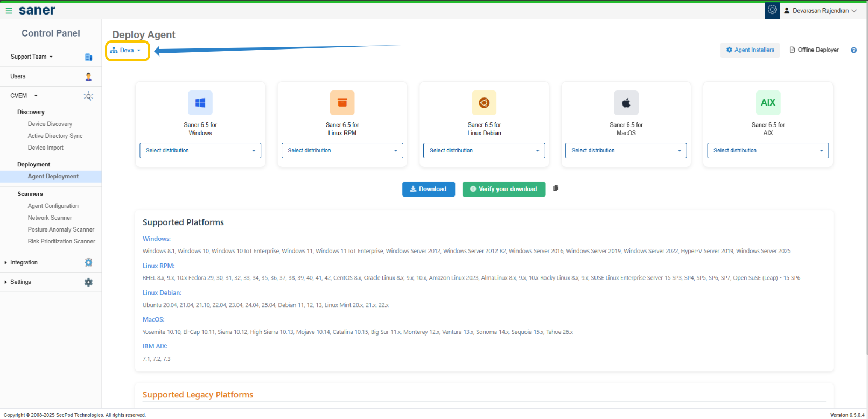868x419 pixels.
Task: Click the Discovery section label
Action: coord(31,112)
